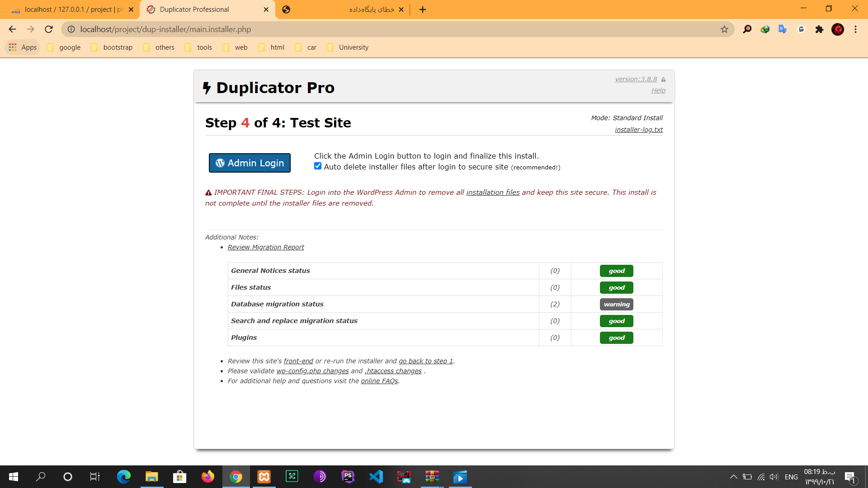The width and height of the screenshot is (868, 488).
Task: Open Visual Studio Code from taskbar
Action: tap(376, 477)
